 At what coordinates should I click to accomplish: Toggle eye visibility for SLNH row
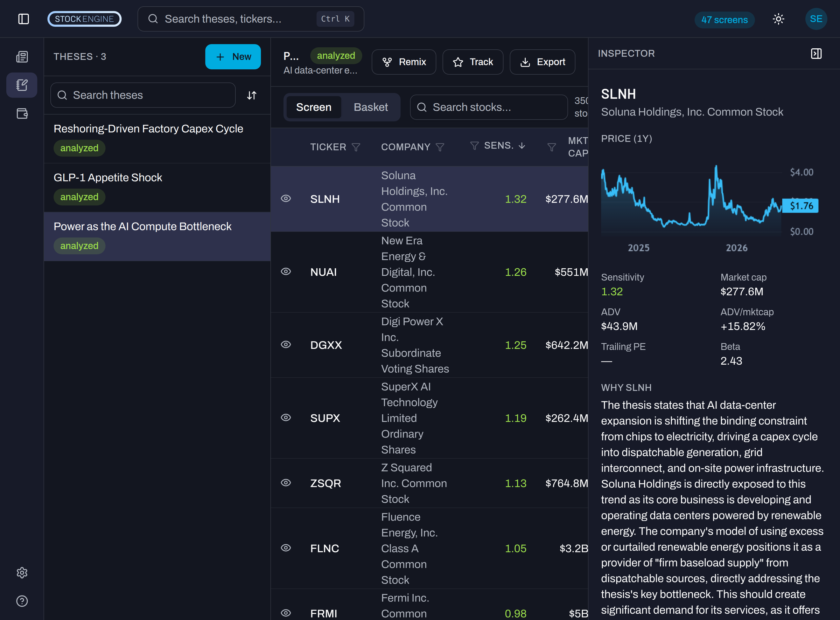tap(286, 199)
